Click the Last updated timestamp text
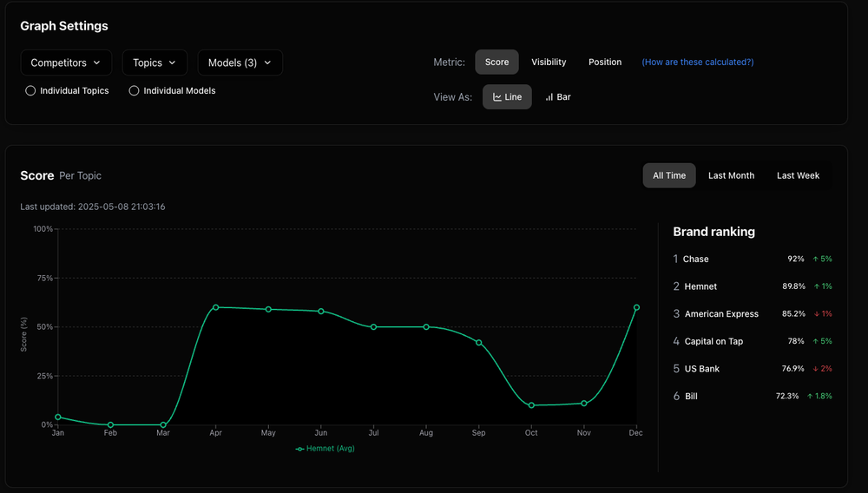868x493 pixels. (x=93, y=207)
